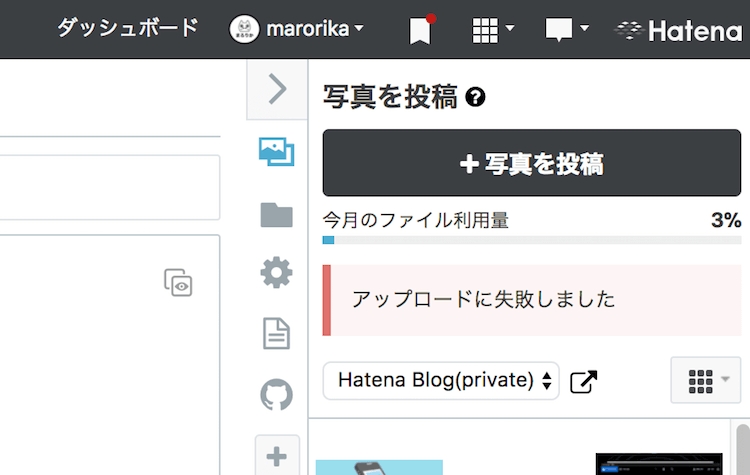Click the help question mark beside 写真を投稿

[x=475, y=97]
